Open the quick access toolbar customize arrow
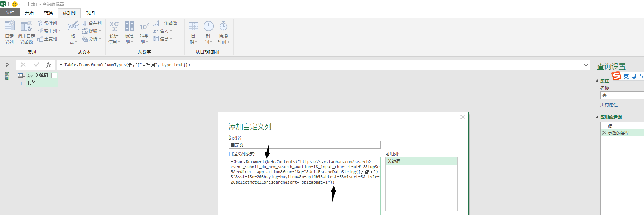Image resolution: width=644 pixels, height=215 pixels. pyautogui.click(x=24, y=4)
